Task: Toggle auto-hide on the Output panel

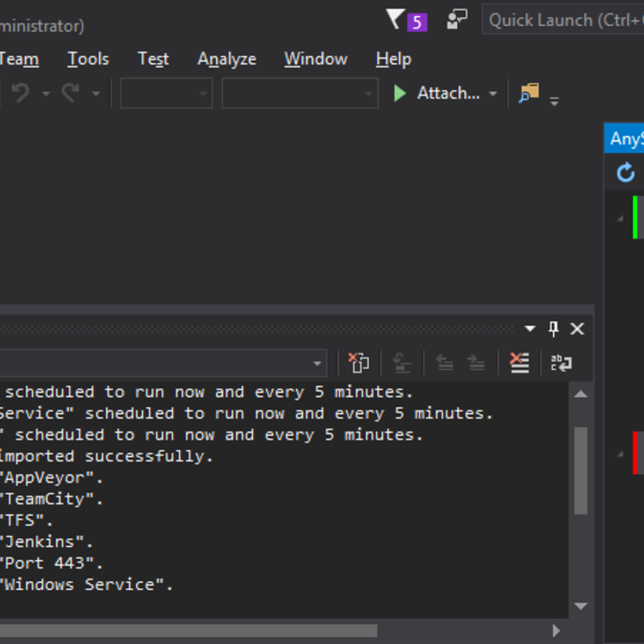Action: (x=553, y=328)
